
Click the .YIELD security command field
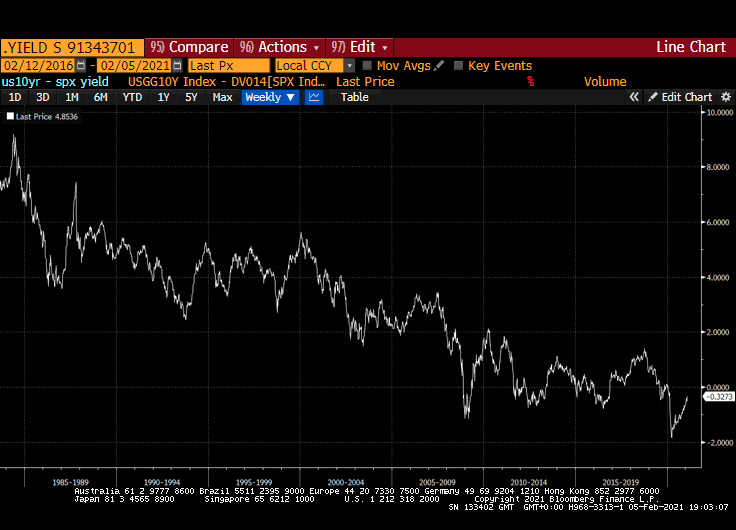[72, 47]
